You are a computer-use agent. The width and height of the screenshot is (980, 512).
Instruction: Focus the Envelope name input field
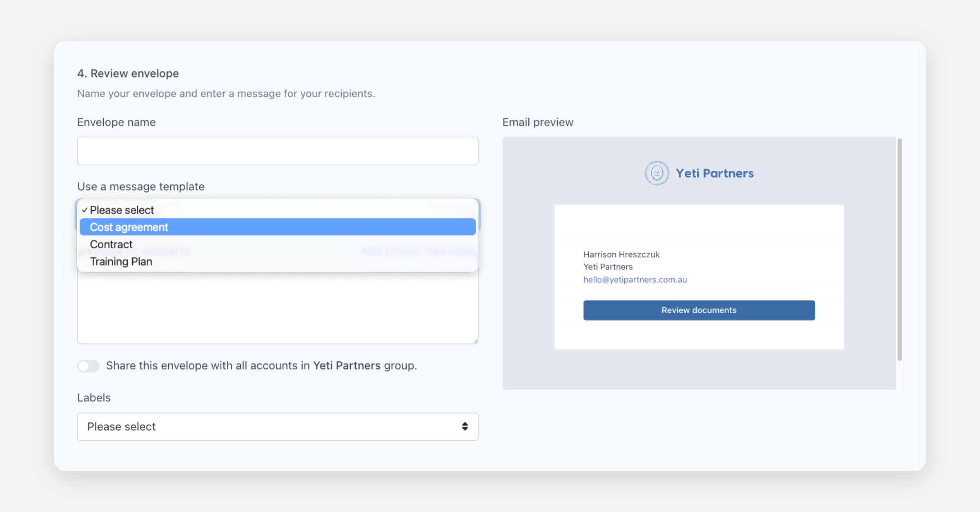point(277,151)
